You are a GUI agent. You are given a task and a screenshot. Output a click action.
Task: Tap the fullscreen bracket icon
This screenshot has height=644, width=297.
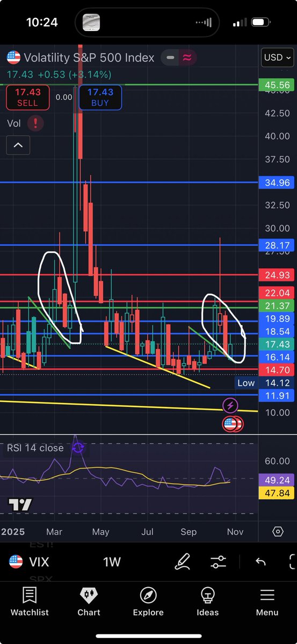pyautogui.click(x=292, y=562)
